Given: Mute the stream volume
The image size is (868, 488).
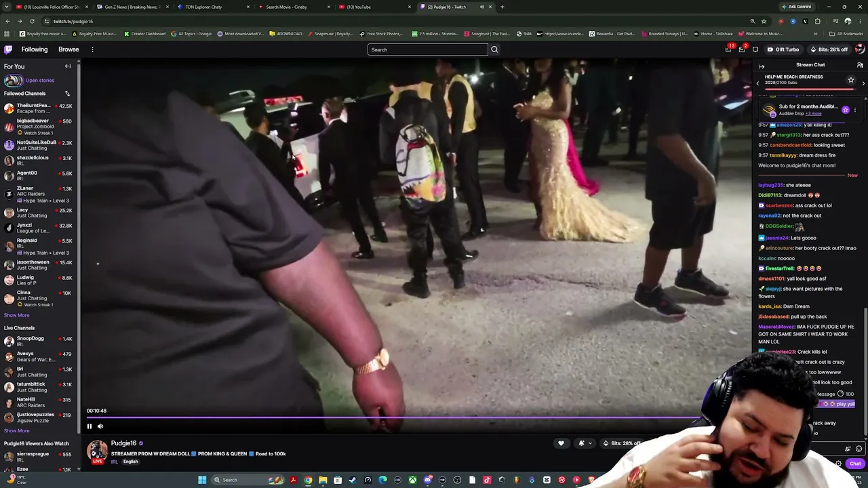Looking at the screenshot, I should pos(100,426).
